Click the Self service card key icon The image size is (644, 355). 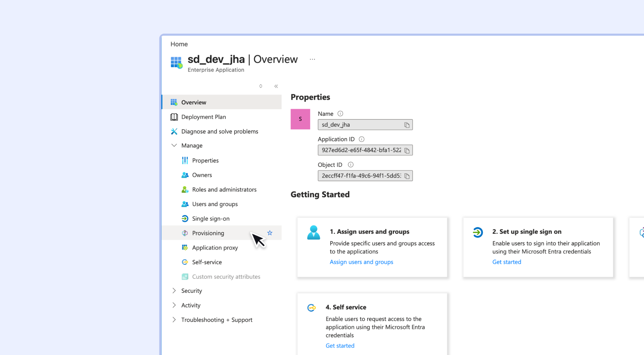pyautogui.click(x=311, y=308)
